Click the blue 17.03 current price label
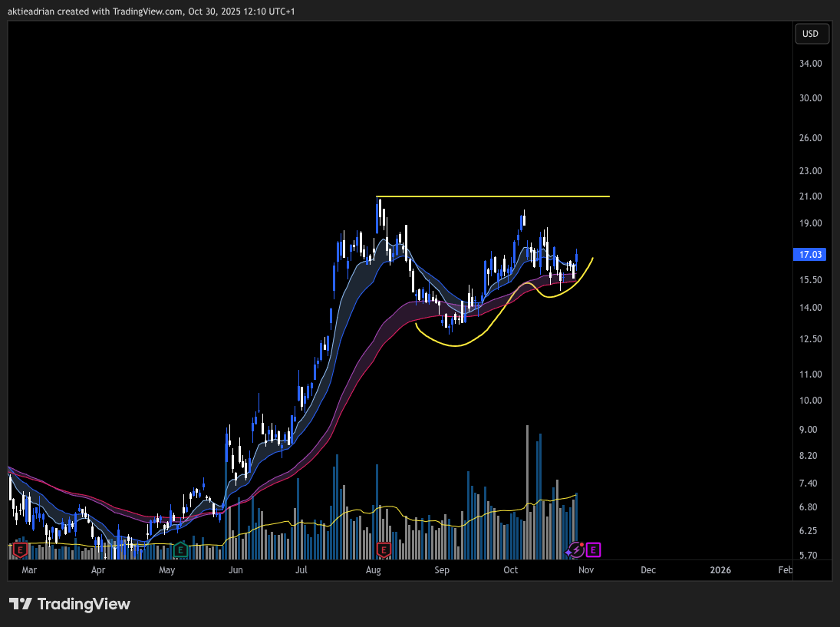Screen dimensions: 840x627 (x=810, y=254)
